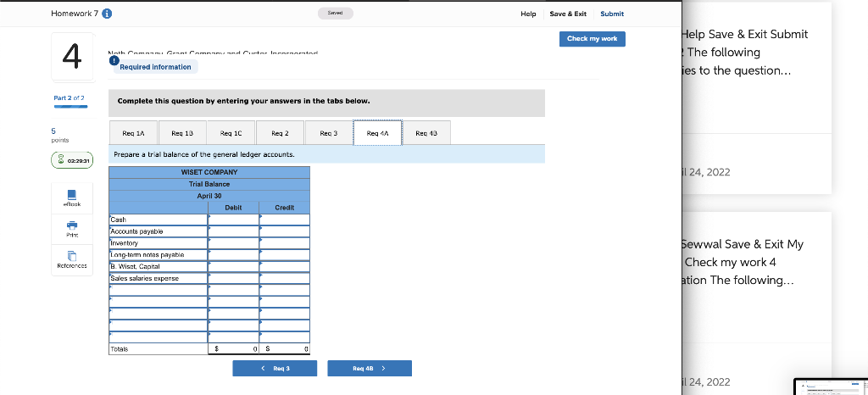Viewport: 868px width, 395px height.
Task: Open the first empty account dropdown
Action: 159,290
